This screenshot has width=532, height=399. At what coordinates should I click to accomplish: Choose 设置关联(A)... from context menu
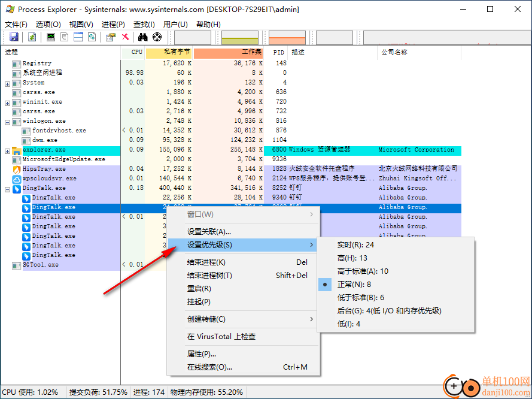coord(244,232)
